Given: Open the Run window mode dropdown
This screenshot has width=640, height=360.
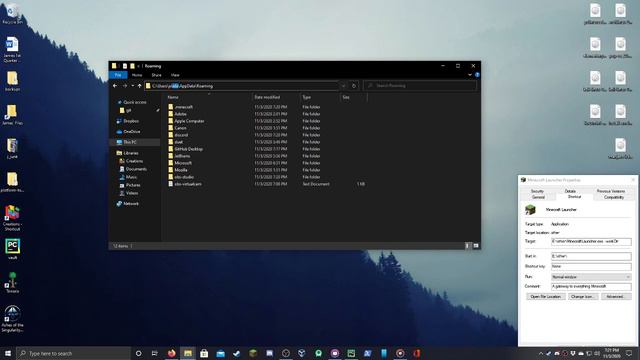Looking at the screenshot, I should click(x=591, y=277).
